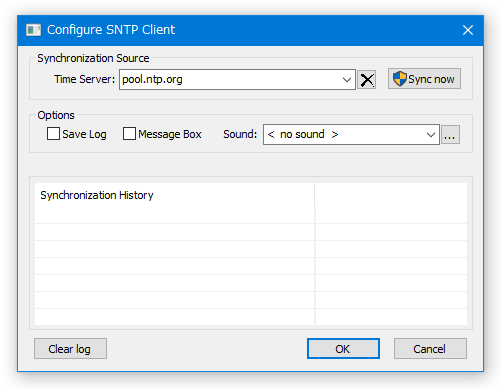Screen dimensions: 501x389
Task: Open the Sound dropdown arrow
Action: coord(431,135)
